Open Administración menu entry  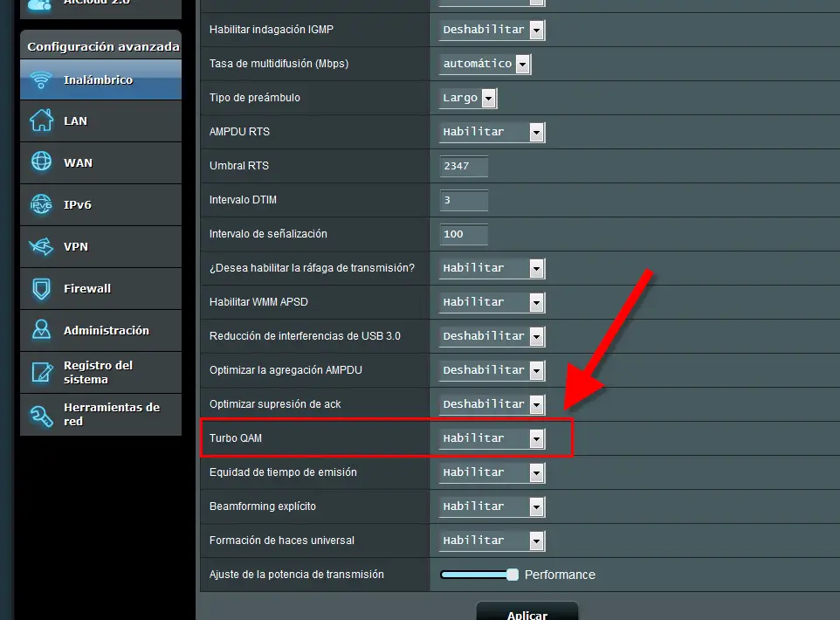pyautogui.click(x=100, y=330)
